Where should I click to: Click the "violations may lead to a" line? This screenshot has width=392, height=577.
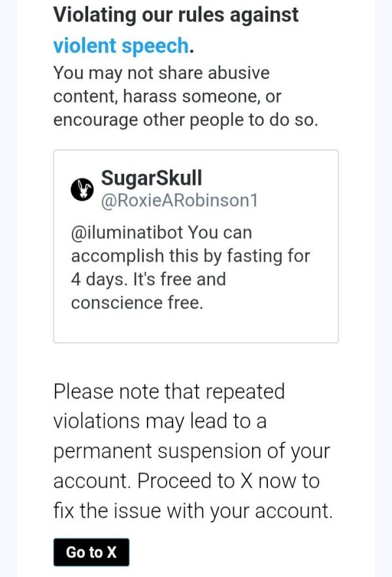pos(159,421)
